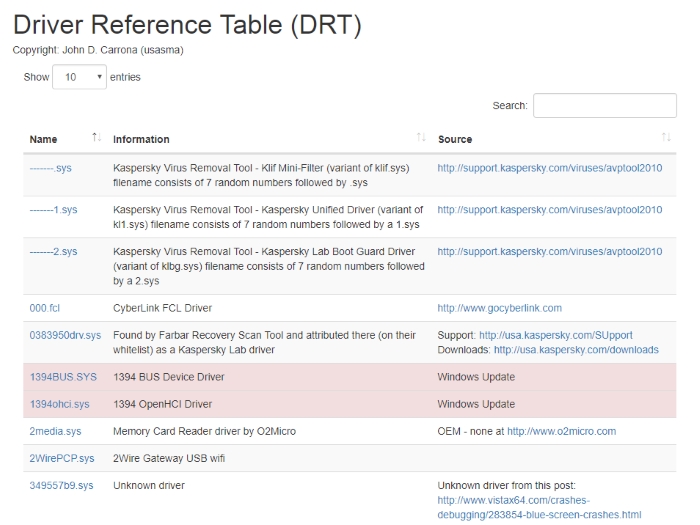Visit the gocyberlink.com source link
700x525 pixels.
(x=499, y=308)
